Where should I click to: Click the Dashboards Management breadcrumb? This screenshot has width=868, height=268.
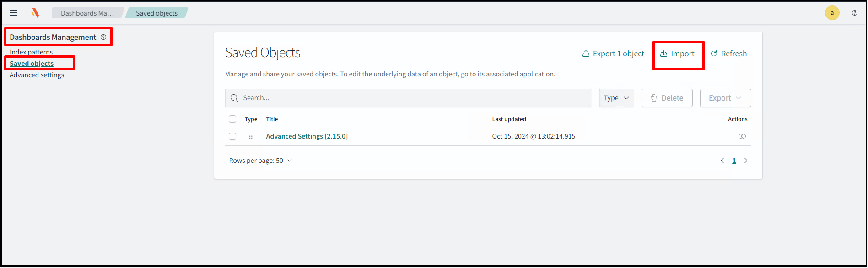(x=87, y=13)
